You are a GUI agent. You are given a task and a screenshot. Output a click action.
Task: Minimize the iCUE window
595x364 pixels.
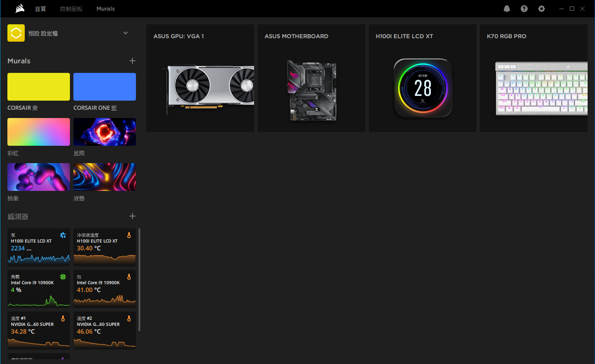pos(562,9)
